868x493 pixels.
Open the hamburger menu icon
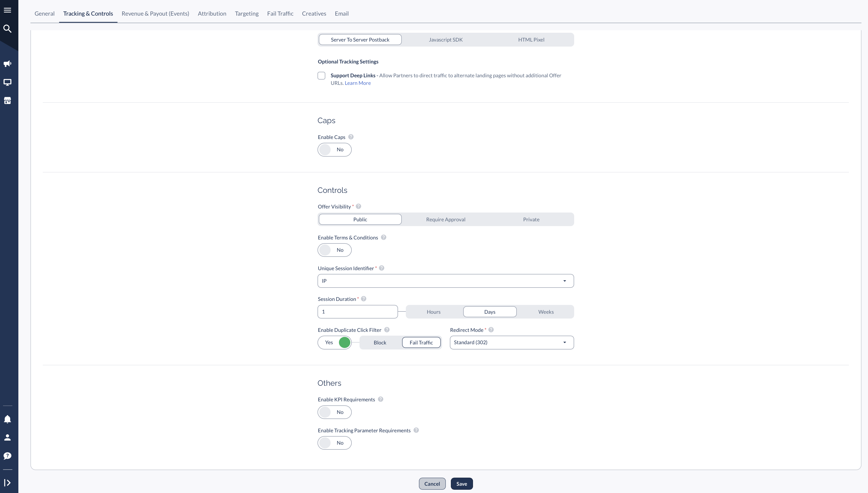click(8, 10)
